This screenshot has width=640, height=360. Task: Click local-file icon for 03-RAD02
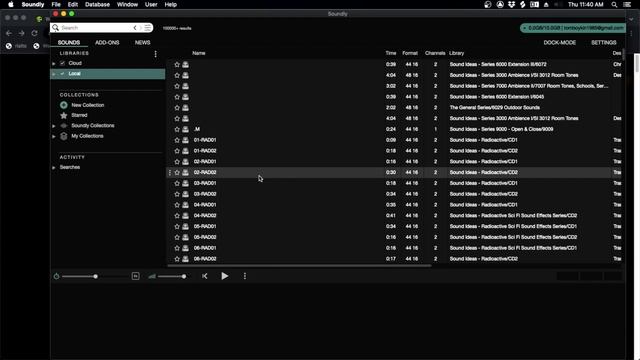click(185, 194)
